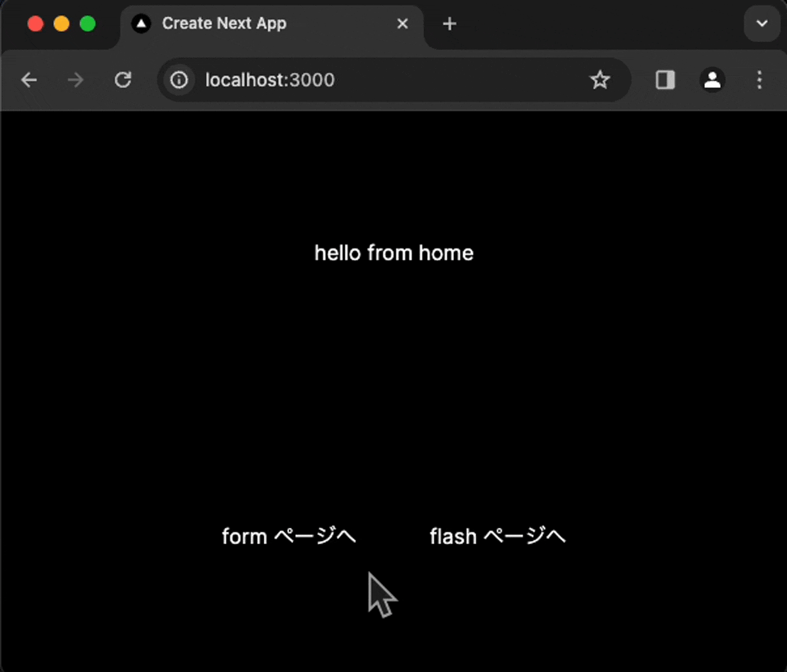Open the side panel icon
This screenshot has width=787, height=672.
[x=664, y=80]
